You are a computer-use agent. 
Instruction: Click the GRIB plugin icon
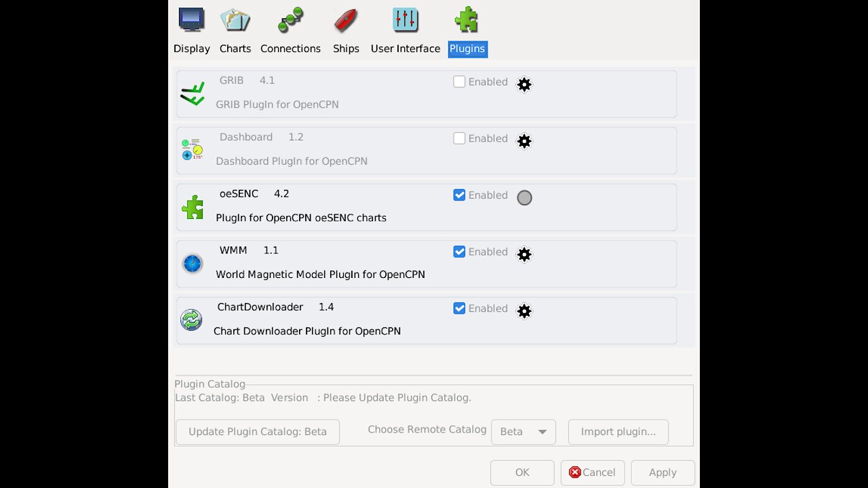point(193,94)
